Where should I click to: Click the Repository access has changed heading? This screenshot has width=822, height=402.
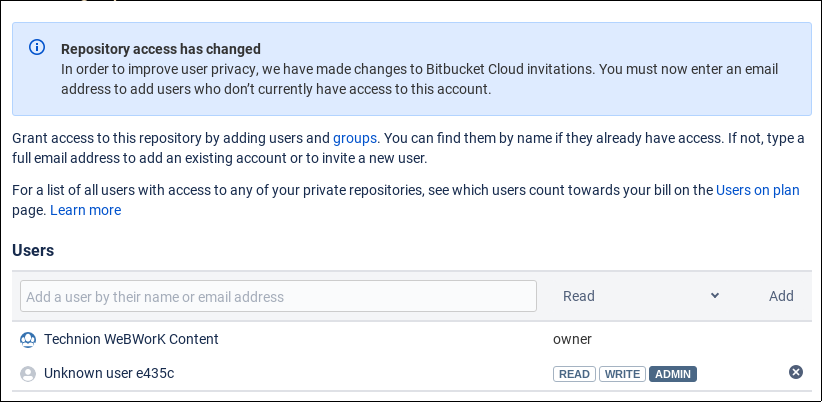161,49
